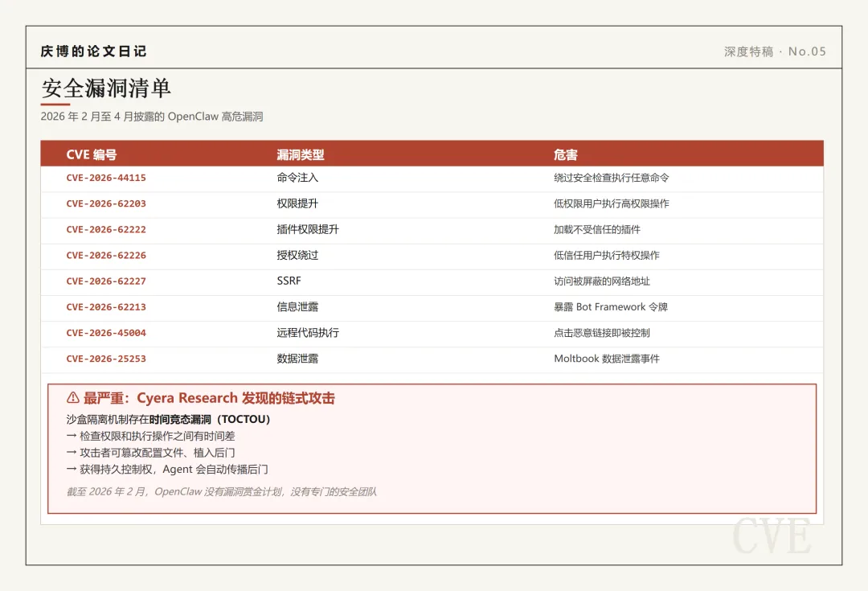Screen dimensions: 868x591
Task: Click the type cell 授权绕过
Action: pos(298,256)
